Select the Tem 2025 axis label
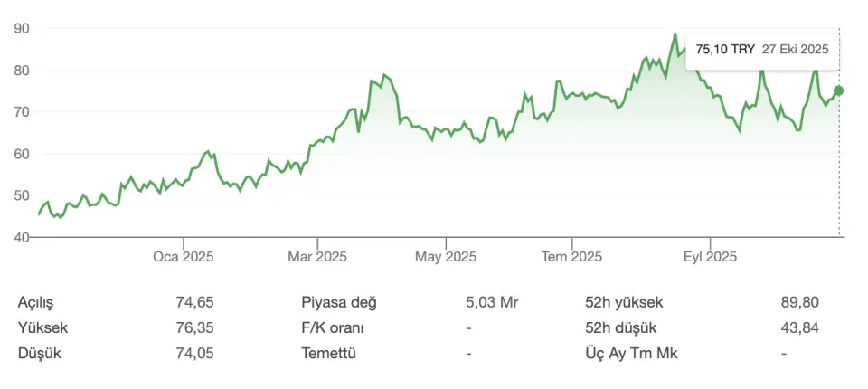This screenshot has width=868, height=389. (x=571, y=257)
